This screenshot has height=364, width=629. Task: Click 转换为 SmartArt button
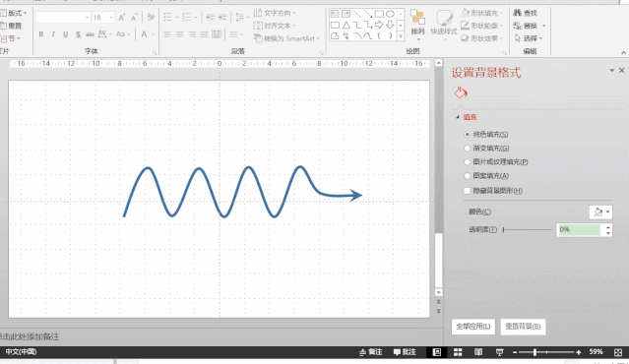(x=286, y=38)
